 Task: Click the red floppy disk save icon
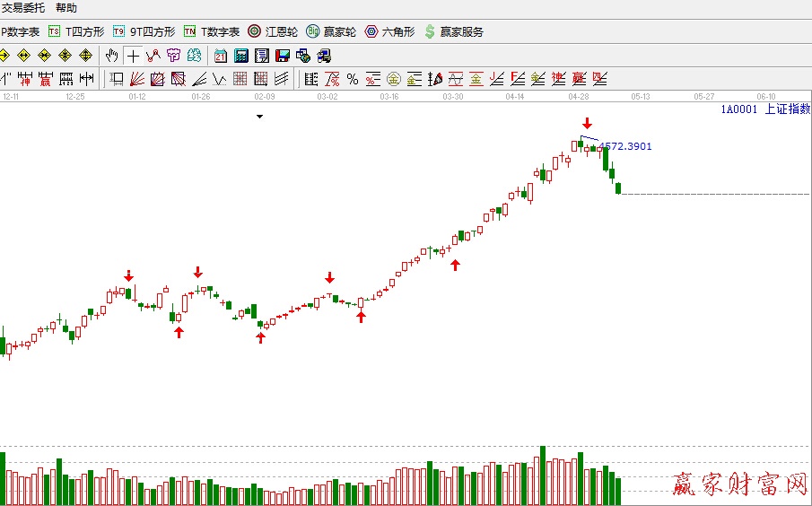click(282, 56)
